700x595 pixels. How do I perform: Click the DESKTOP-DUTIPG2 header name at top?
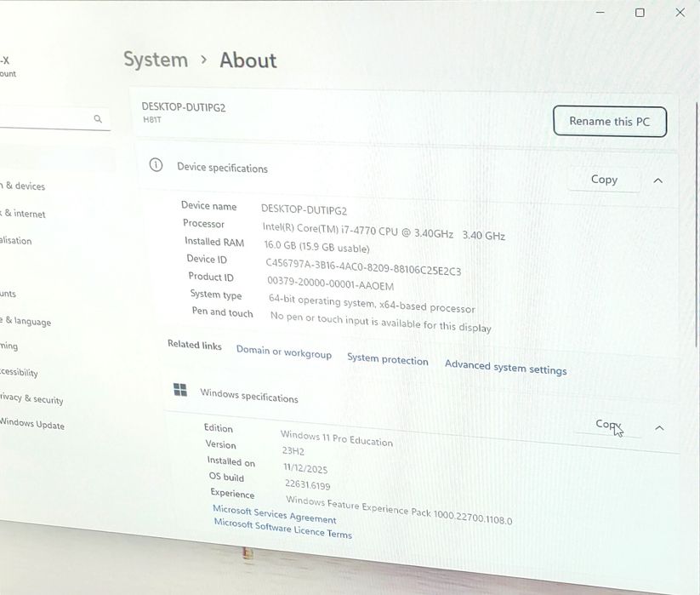point(184,107)
